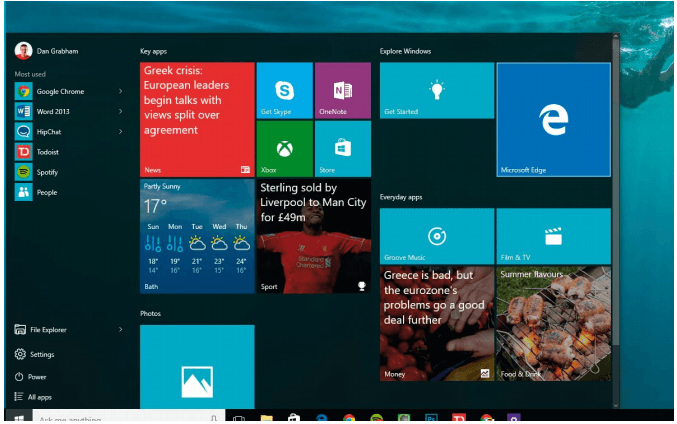This screenshot has height=424, width=677.
Task: Select the Photos group header
Action: (x=150, y=313)
